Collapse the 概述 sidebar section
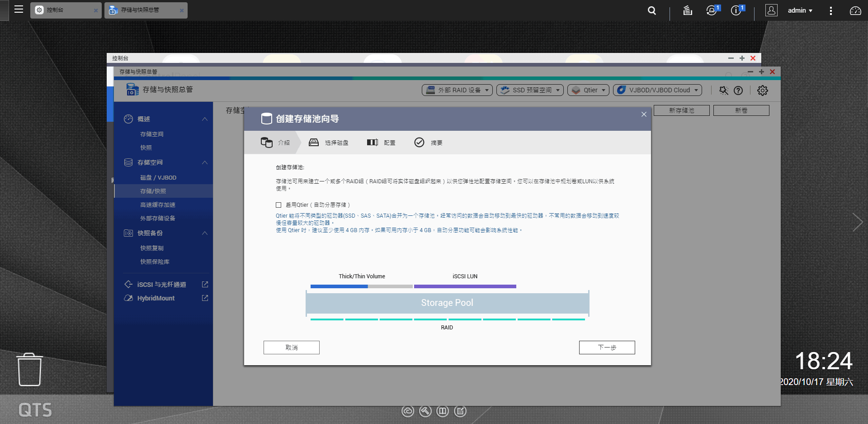The height and width of the screenshot is (424, 868). click(205, 119)
